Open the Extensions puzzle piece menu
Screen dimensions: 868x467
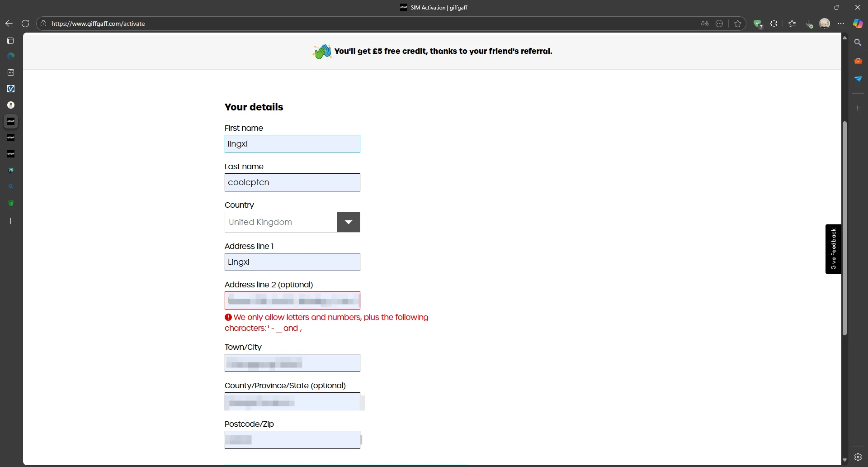coord(774,24)
